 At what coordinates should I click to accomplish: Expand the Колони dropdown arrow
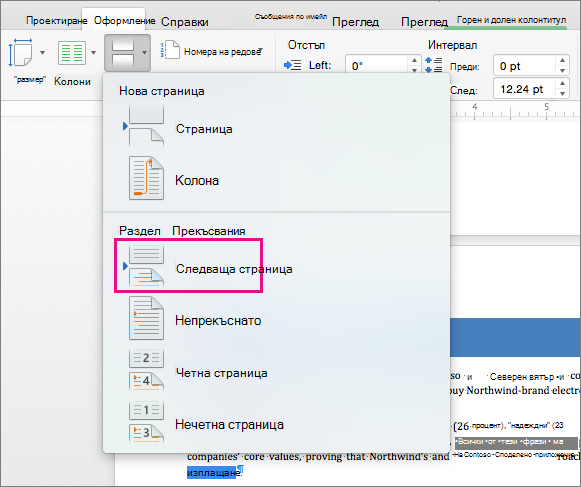[x=93, y=53]
